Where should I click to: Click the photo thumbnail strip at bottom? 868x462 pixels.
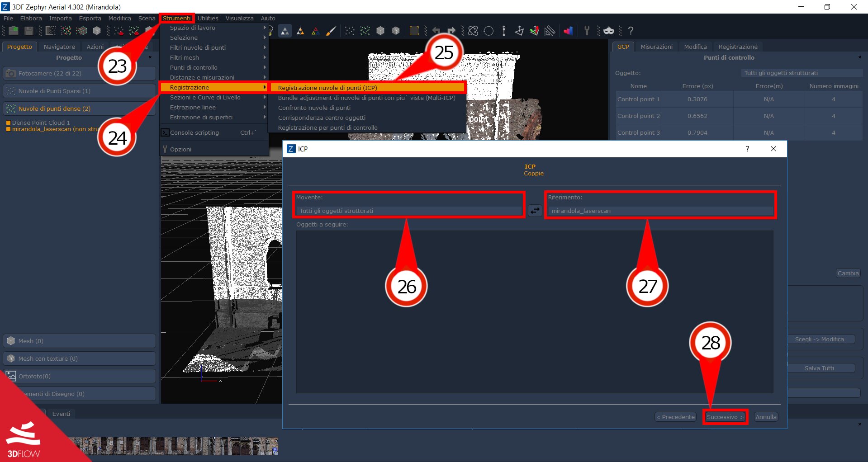(x=174, y=446)
